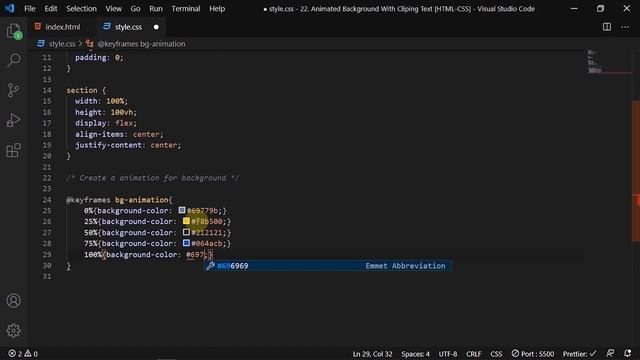Click the justify-content property on line 19
This screenshot has height=360, width=640.
pyautogui.click(x=108, y=145)
